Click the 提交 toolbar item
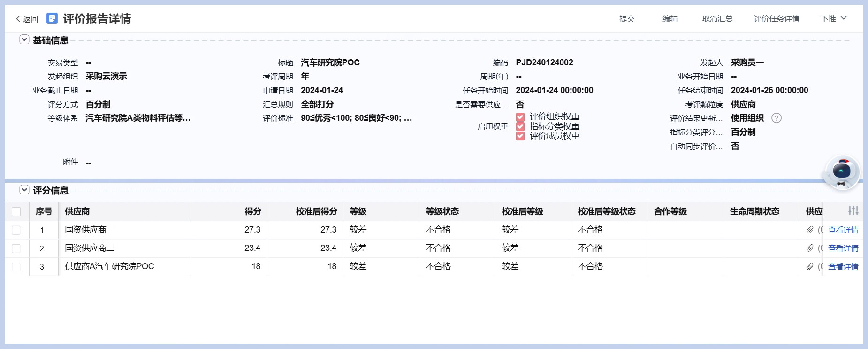Screen dimensions: 868x349 tap(627, 18)
